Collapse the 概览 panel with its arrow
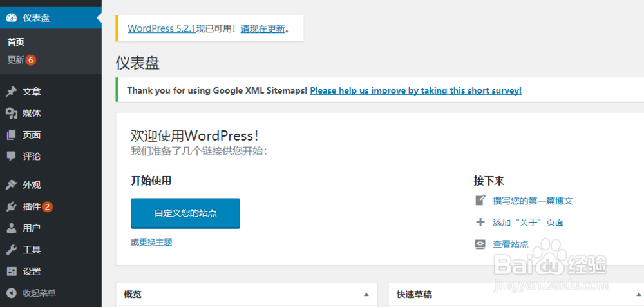The image size is (644, 307). (366, 294)
